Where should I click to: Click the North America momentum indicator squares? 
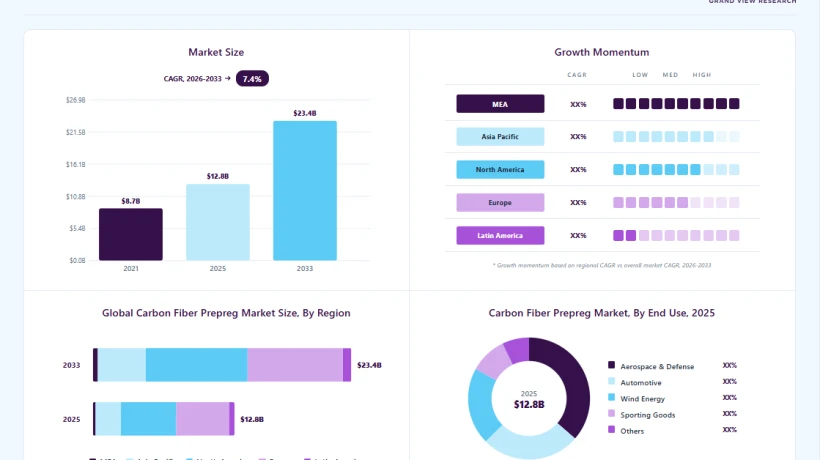[676, 169]
